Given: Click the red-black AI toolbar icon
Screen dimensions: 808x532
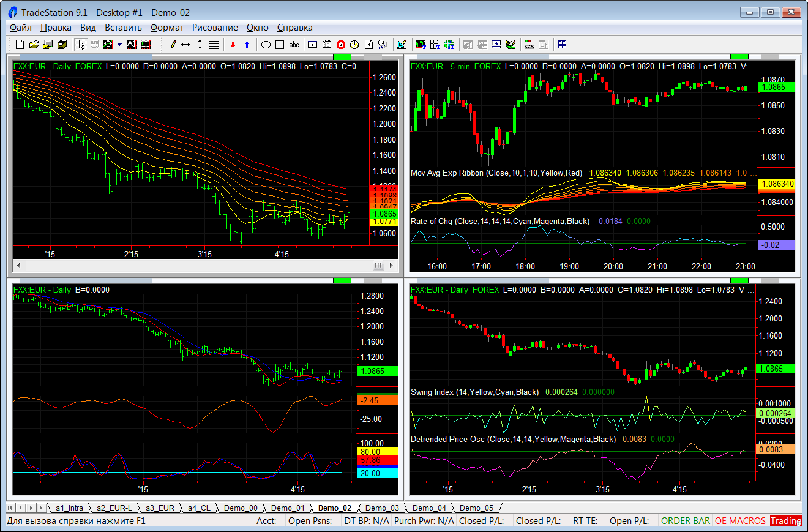Looking at the screenshot, I should pos(131,44).
